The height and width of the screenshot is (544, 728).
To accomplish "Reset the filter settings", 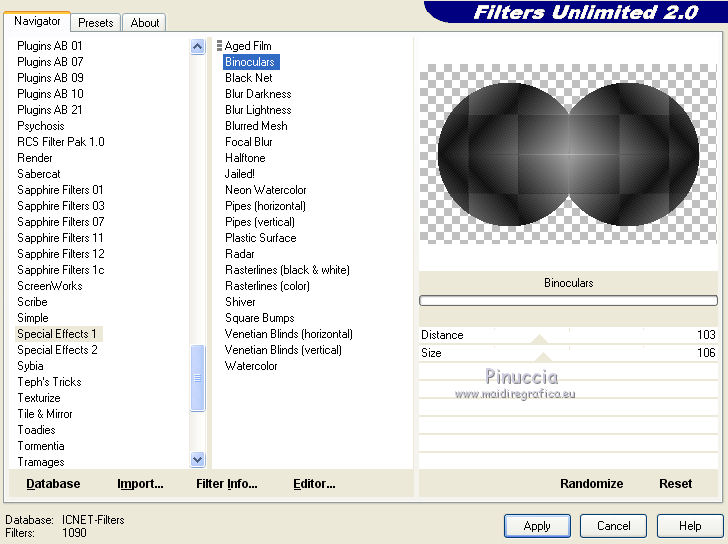I will point(675,484).
